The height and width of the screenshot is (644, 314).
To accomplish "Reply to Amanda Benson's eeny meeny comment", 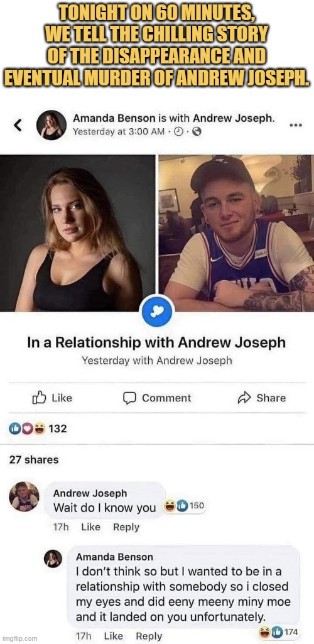I will pyautogui.click(x=149, y=636).
